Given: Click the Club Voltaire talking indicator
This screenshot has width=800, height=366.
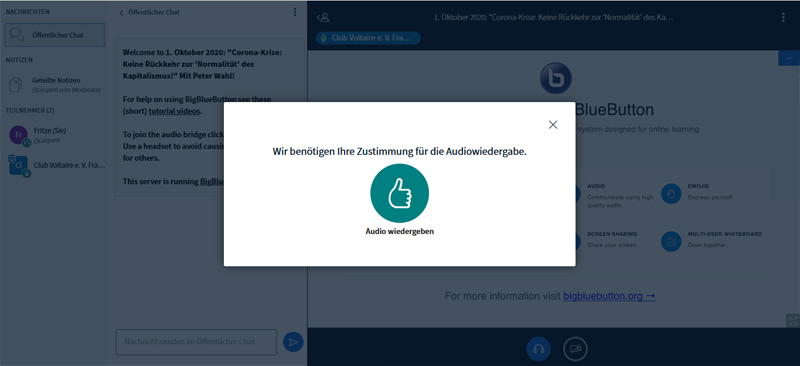Looking at the screenshot, I should coord(368,38).
